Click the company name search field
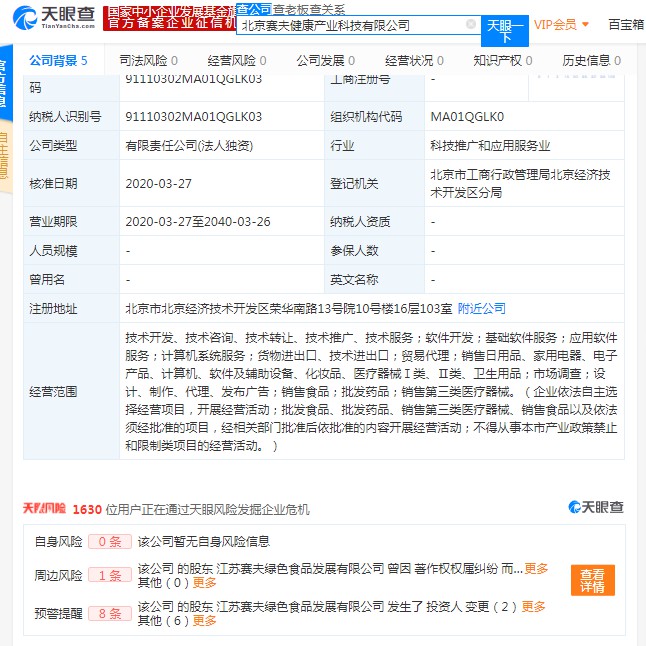Image resolution: width=646 pixels, height=646 pixels. pos(358,25)
